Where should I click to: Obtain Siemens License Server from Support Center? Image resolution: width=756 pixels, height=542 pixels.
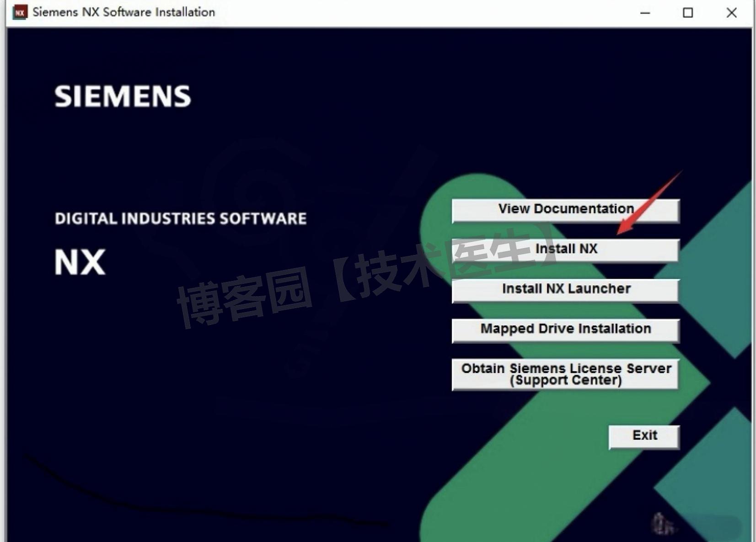coord(566,374)
